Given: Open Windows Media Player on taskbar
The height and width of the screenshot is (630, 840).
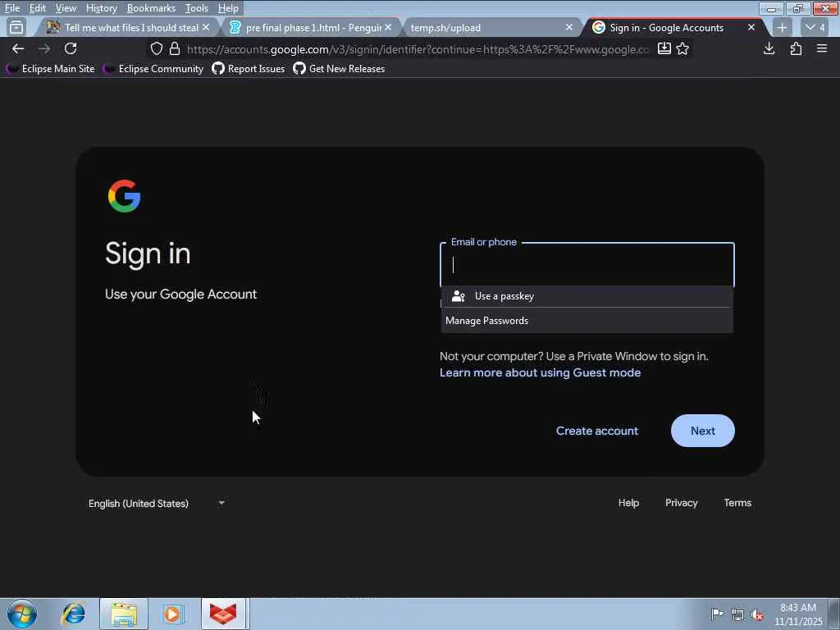Looking at the screenshot, I should pyautogui.click(x=173, y=614).
